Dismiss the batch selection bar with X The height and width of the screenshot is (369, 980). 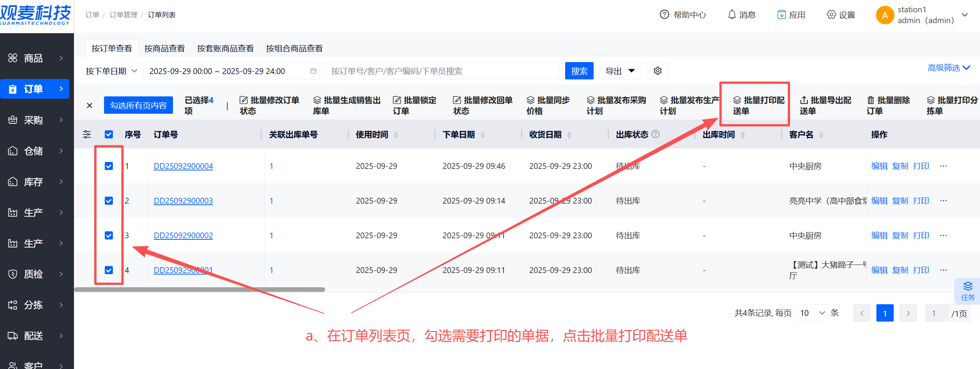coord(89,105)
